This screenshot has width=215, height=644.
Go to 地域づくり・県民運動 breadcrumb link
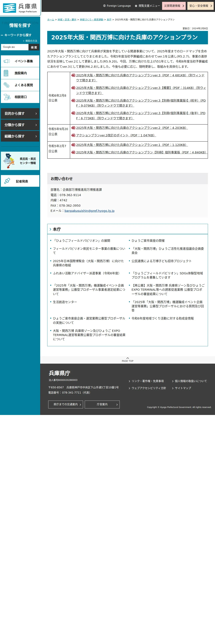[x=91, y=20]
